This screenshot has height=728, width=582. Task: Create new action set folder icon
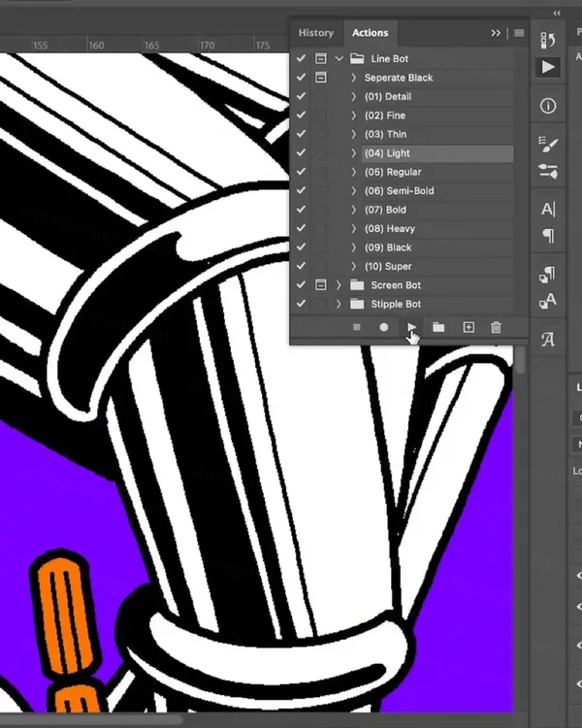(438, 328)
